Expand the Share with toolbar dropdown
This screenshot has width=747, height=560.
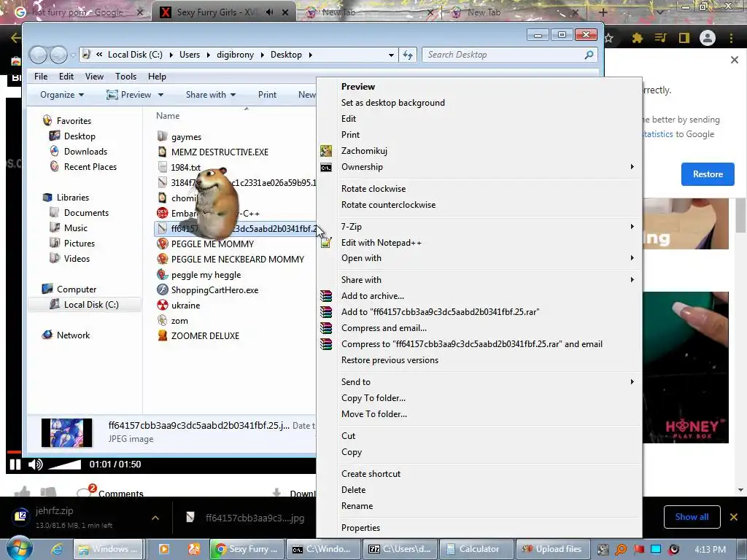click(211, 95)
